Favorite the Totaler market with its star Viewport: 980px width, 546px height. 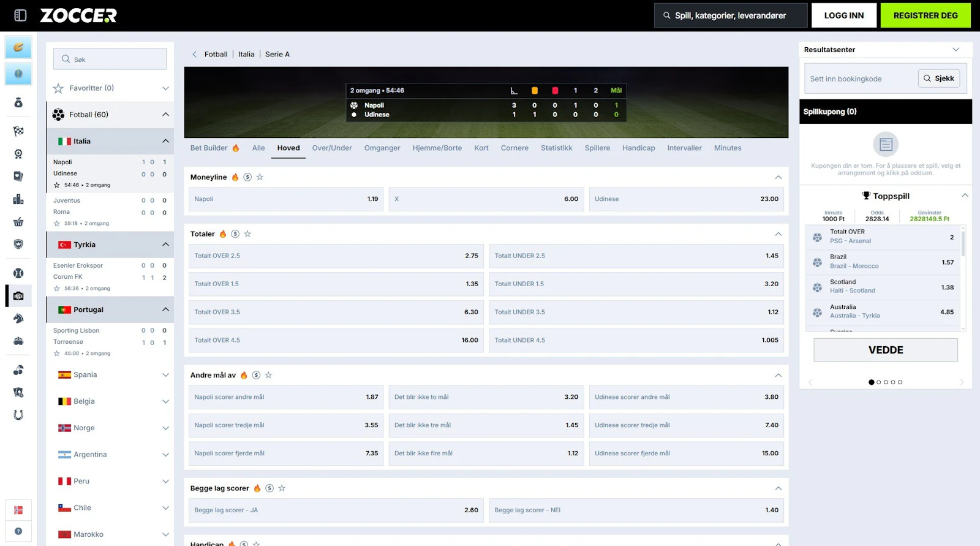247,234
